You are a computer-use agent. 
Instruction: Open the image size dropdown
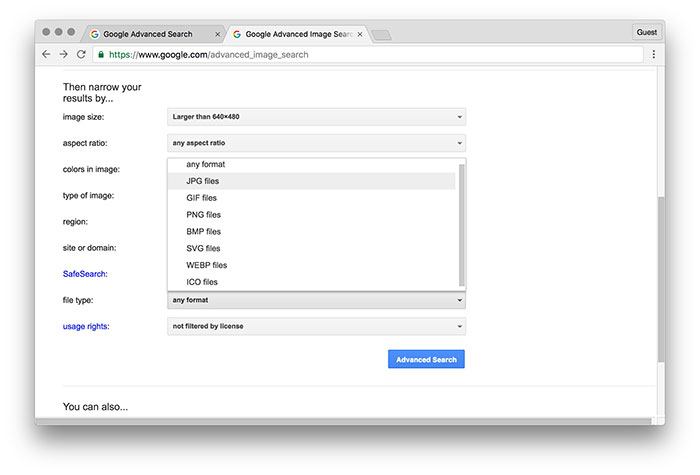[316, 117]
